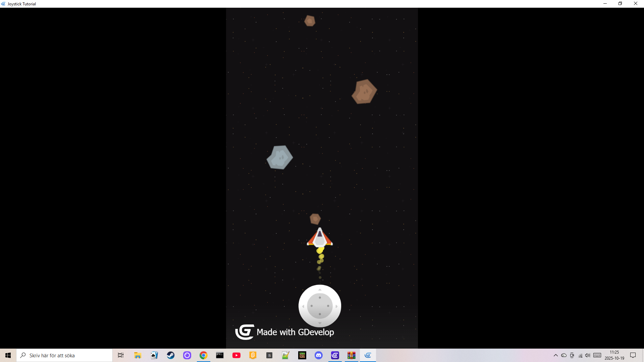Click the Windows search box
This screenshot has width=644, height=362.
[64, 355]
